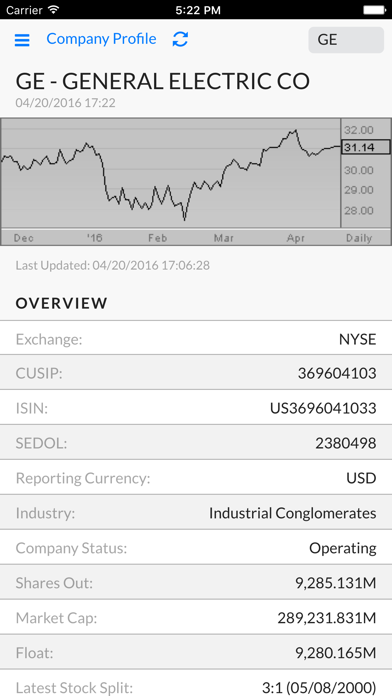
Task: Open the hamburger menu
Action: (22, 40)
